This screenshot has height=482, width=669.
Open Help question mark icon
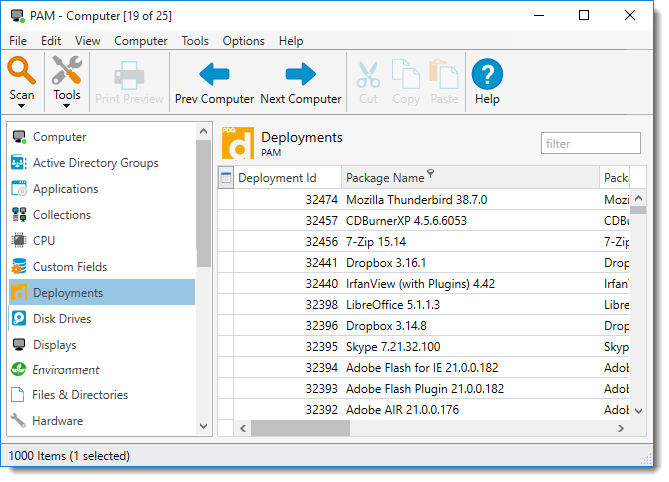tap(487, 74)
